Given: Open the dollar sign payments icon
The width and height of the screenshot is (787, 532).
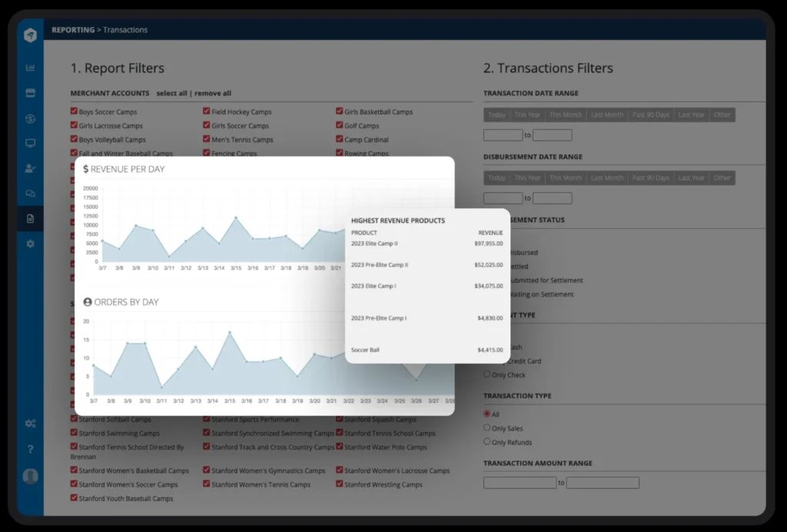Looking at the screenshot, I should tap(30, 118).
